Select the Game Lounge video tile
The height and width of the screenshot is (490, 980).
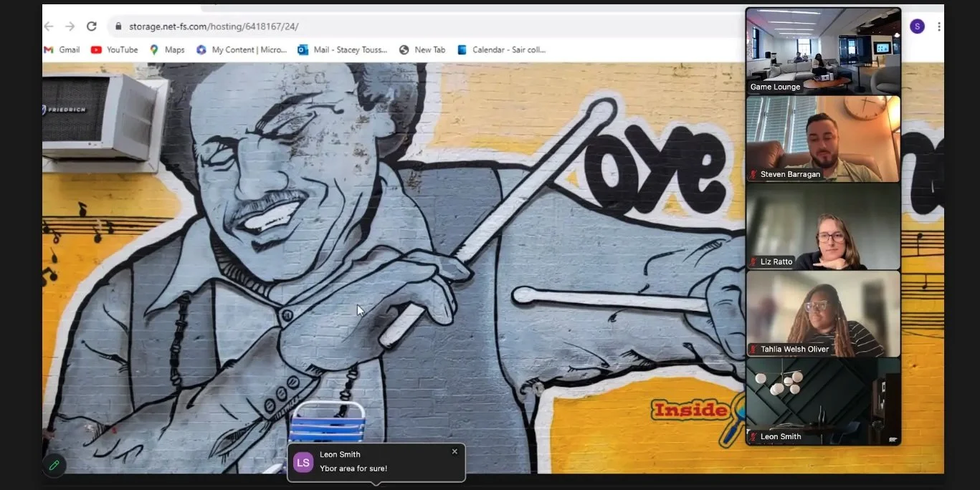[x=823, y=51]
